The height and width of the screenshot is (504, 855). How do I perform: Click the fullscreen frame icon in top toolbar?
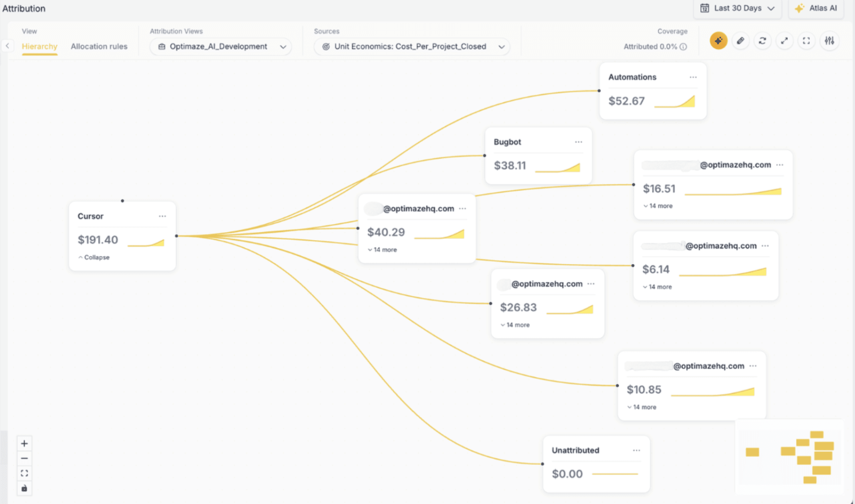click(806, 41)
